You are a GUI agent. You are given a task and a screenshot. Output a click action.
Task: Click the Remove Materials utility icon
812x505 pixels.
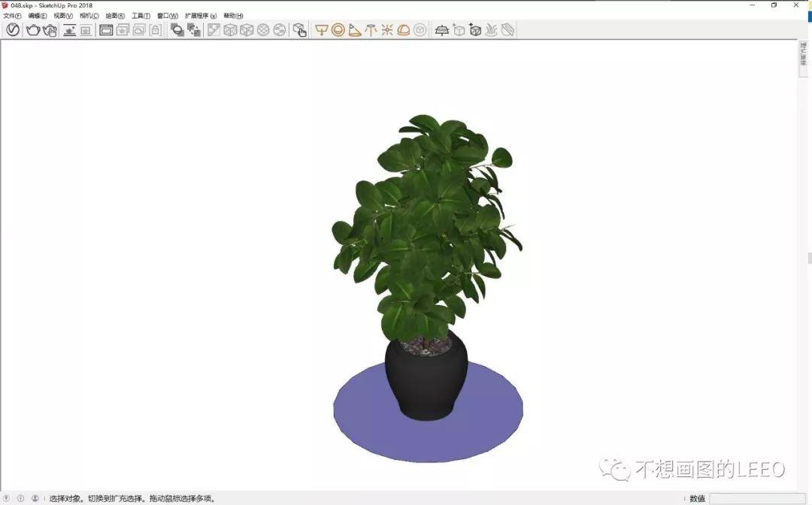[214, 30]
